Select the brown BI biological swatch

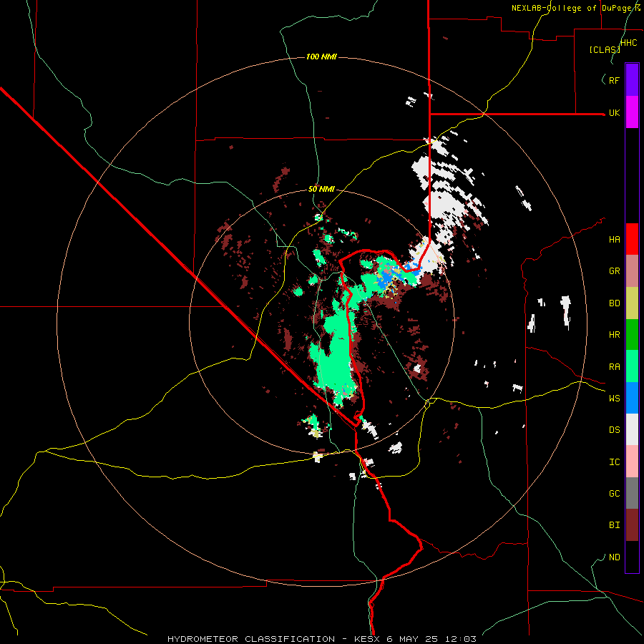coord(632,525)
